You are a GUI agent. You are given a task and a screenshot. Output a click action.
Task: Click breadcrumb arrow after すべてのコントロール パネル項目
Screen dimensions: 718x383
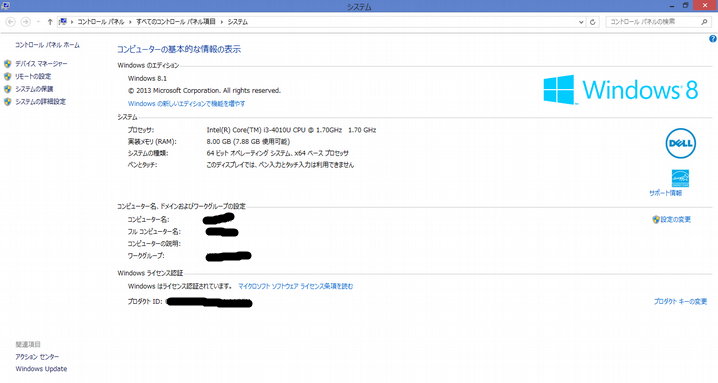222,22
